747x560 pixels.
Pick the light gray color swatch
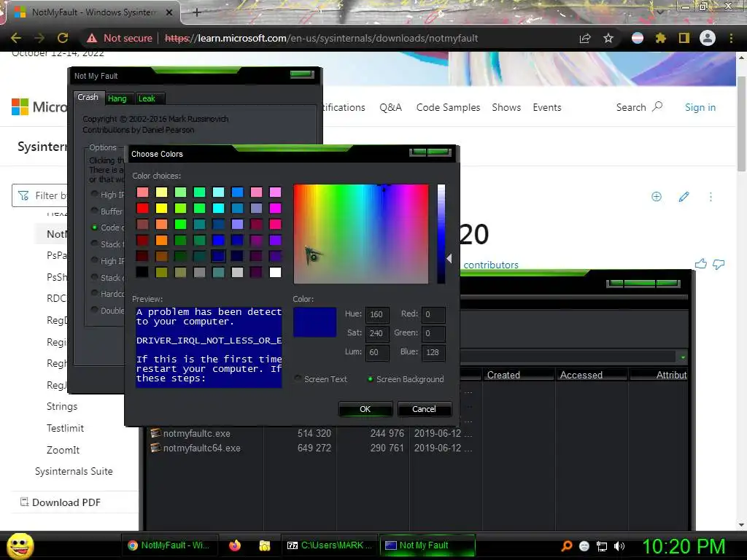pyautogui.click(x=237, y=272)
